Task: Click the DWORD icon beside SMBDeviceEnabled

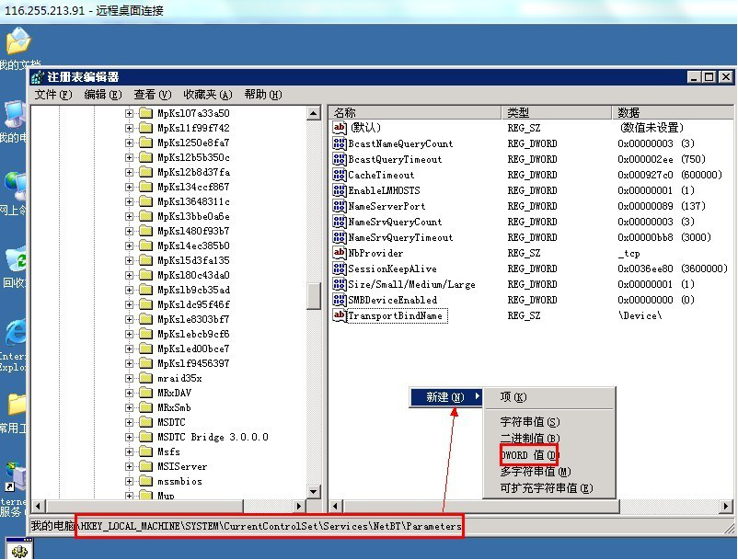Action: [339, 300]
